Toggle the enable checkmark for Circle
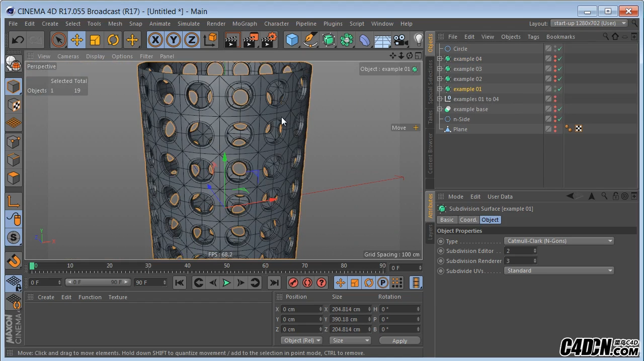Viewport: 644px width, 361px height. point(559,49)
